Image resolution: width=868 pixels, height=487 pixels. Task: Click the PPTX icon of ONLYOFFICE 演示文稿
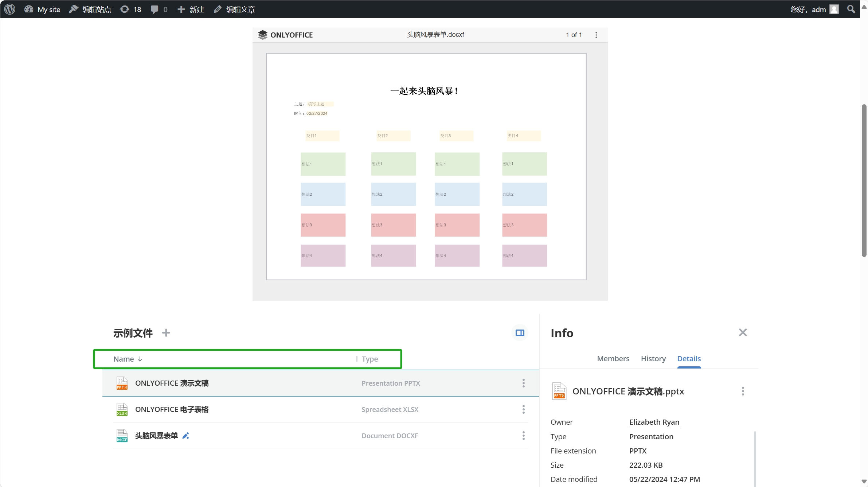click(122, 383)
